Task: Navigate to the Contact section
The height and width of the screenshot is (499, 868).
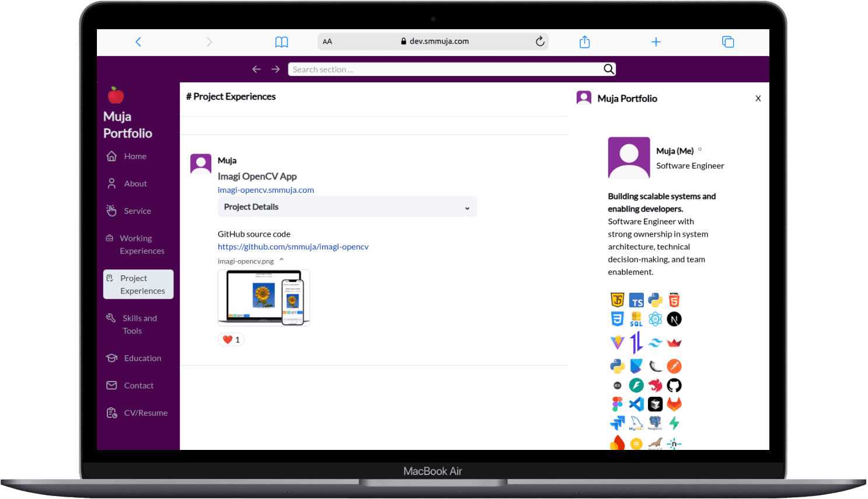Action: tap(138, 385)
